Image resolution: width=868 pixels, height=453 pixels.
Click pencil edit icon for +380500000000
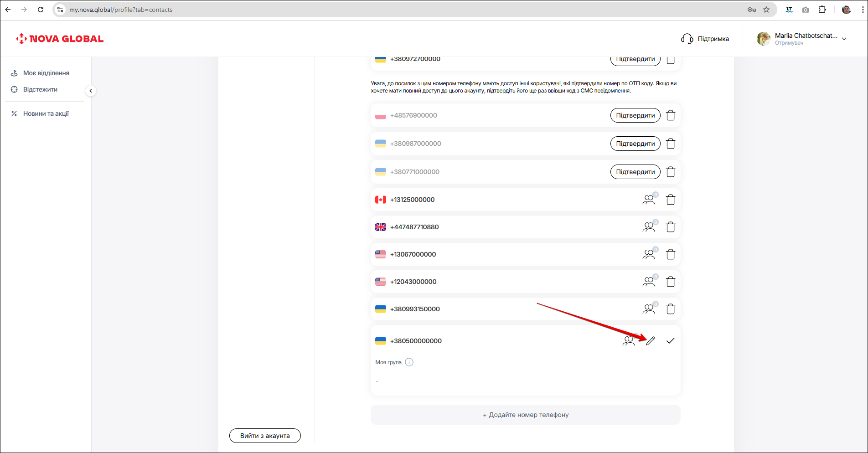click(x=651, y=341)
